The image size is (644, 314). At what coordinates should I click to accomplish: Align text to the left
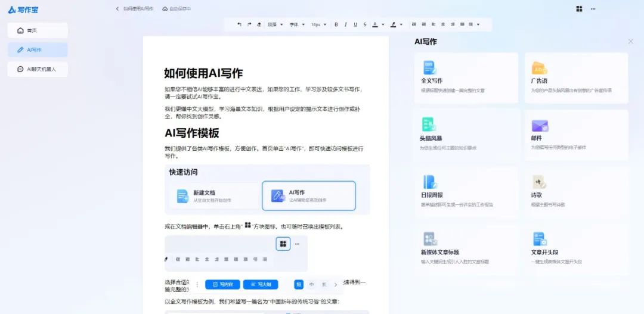[x=434, y=24]
